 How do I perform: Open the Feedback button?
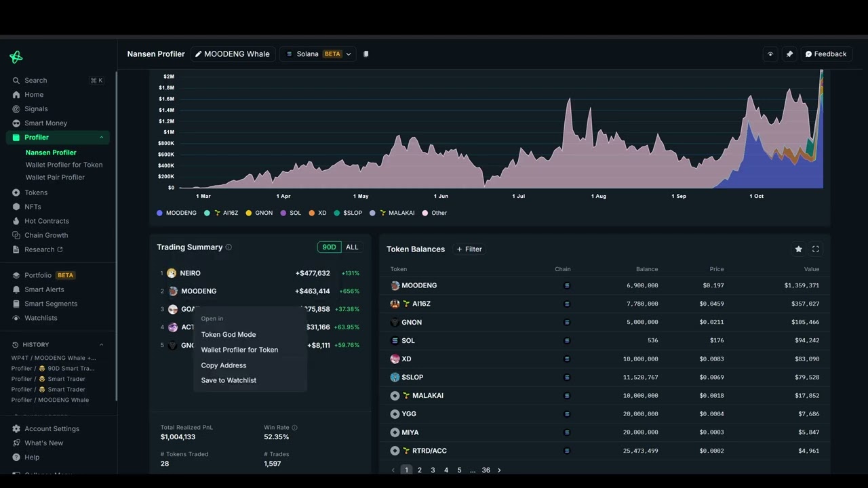click(x=826, y=54)
